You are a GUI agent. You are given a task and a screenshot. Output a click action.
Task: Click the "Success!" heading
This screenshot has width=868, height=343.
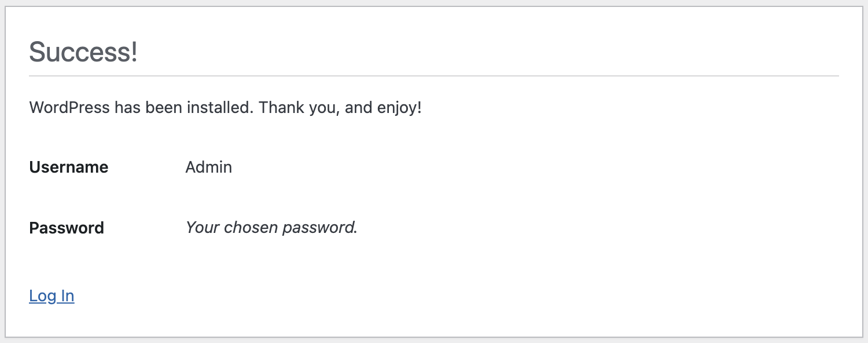point(83,52)
